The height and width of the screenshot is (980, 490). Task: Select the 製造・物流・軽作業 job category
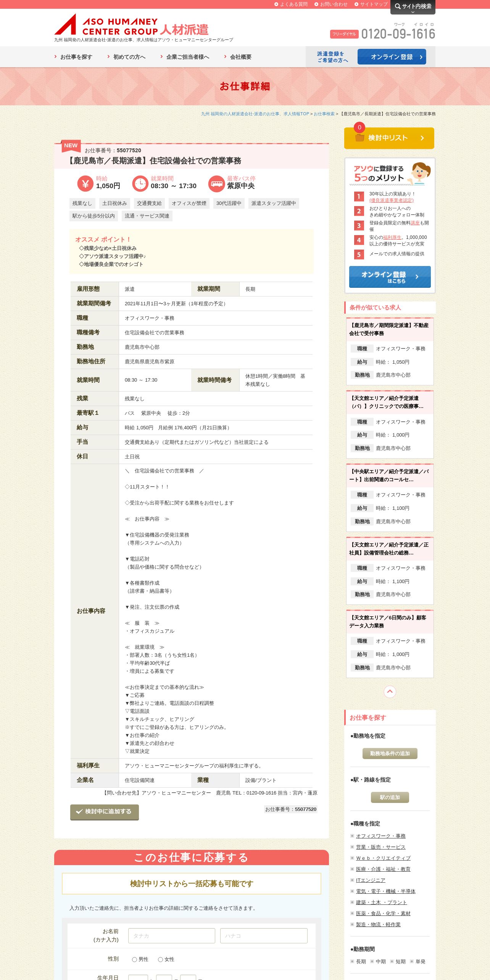[378, 924]
